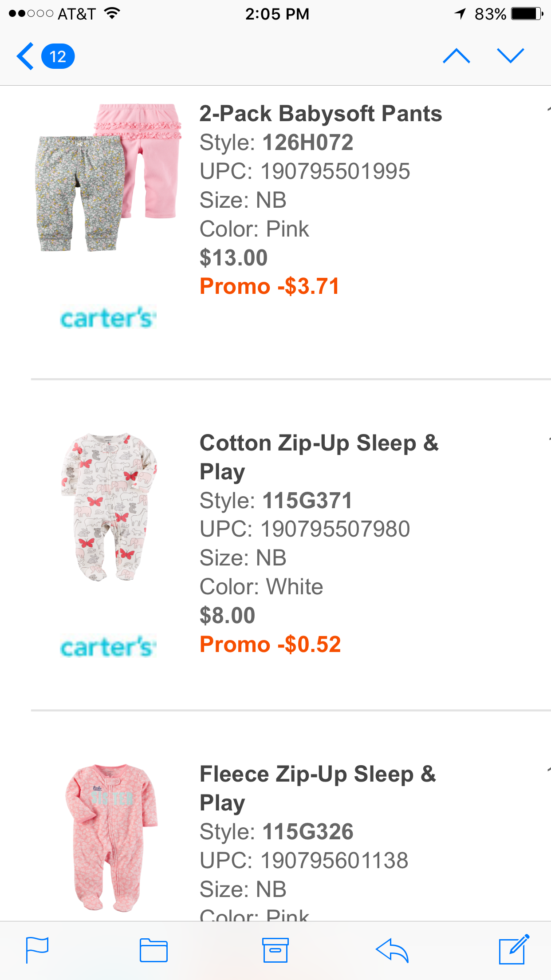Archive this email

[x=275, y=950]
